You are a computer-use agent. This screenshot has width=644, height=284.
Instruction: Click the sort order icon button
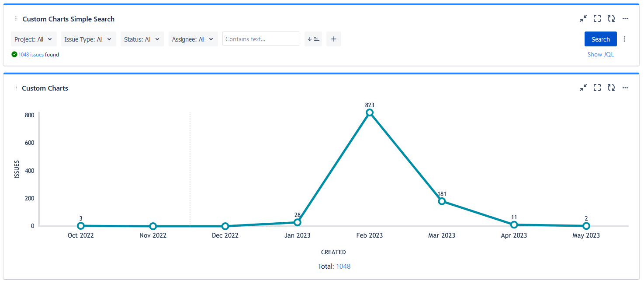tap(313, 39)
